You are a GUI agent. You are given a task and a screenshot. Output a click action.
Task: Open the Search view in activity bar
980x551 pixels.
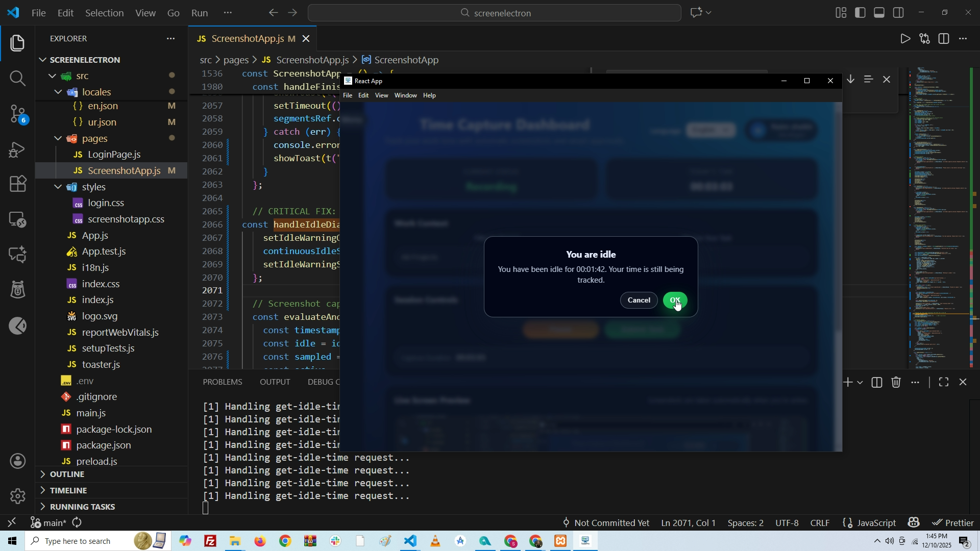coord(17,78)
